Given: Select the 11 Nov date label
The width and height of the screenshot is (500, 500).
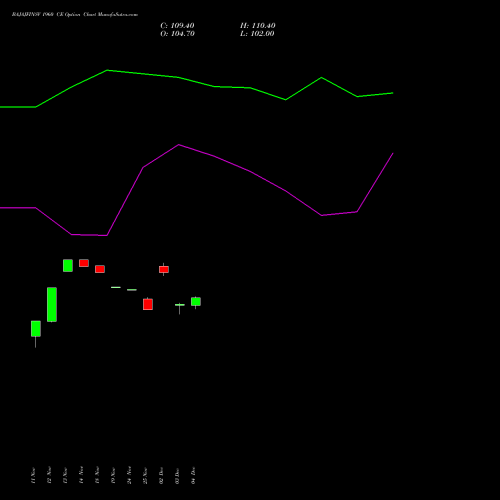Looking at the screenshot, I should click(x=33, y=475).
